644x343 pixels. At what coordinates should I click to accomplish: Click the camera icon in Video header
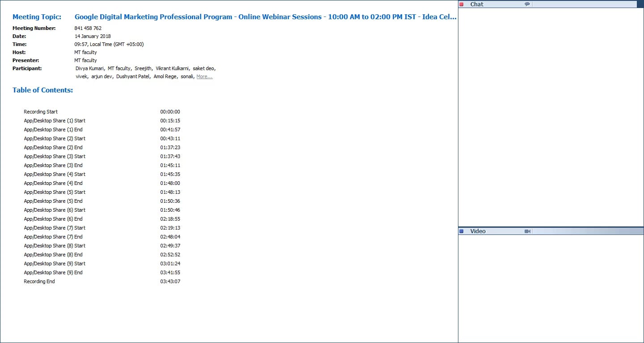tap(527, 231)
